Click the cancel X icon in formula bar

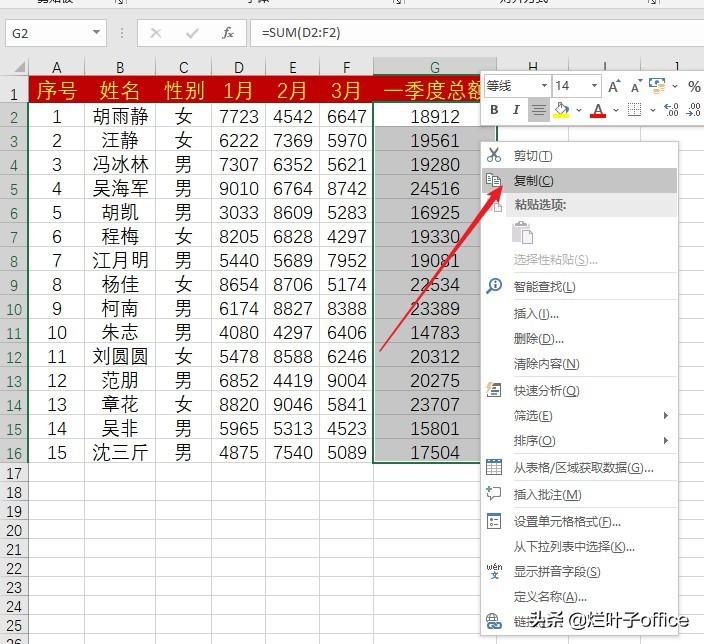click(x=156, y=33)
